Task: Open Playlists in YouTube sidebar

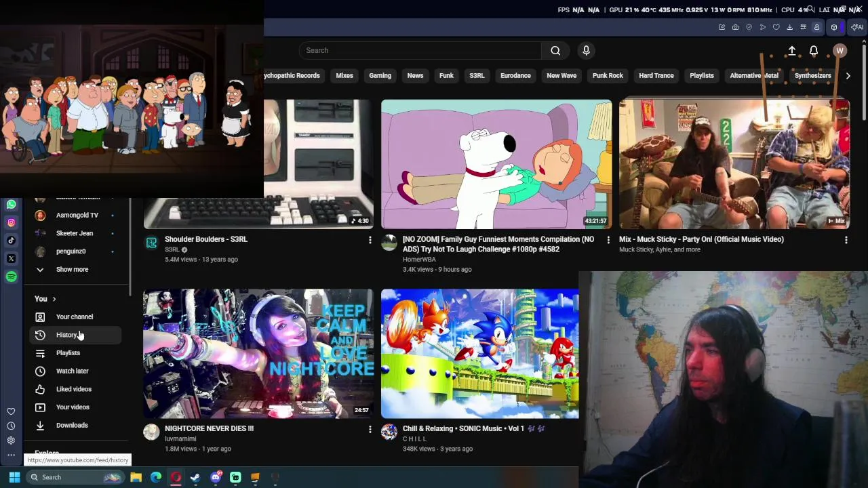Action: tap(75, 353)
